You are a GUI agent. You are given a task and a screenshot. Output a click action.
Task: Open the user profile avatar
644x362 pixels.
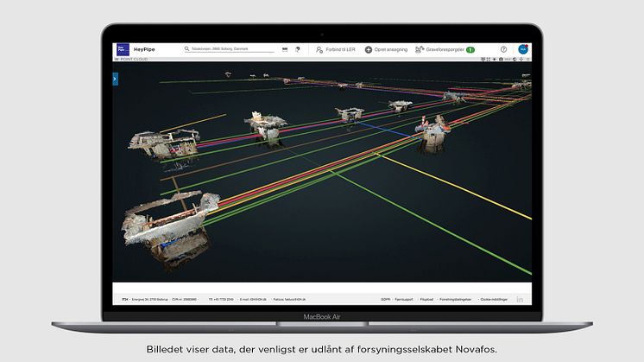[x=522, y=49]
